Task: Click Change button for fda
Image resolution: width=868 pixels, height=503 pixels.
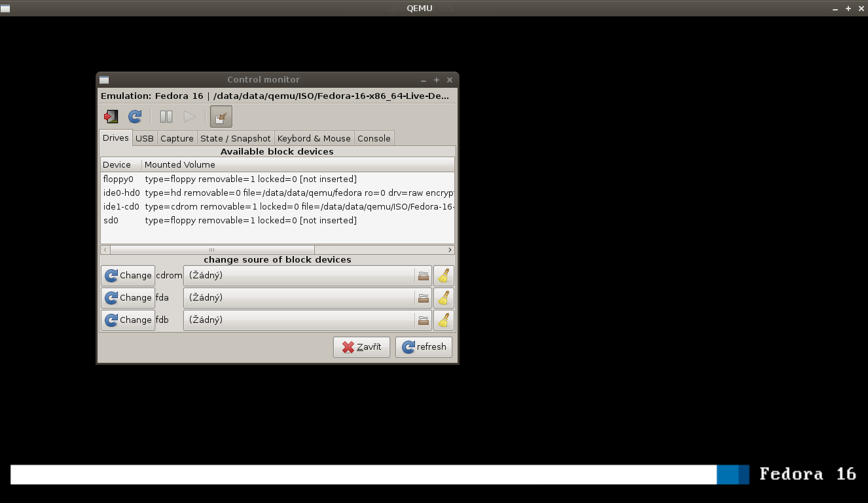Action: [128, 298]
